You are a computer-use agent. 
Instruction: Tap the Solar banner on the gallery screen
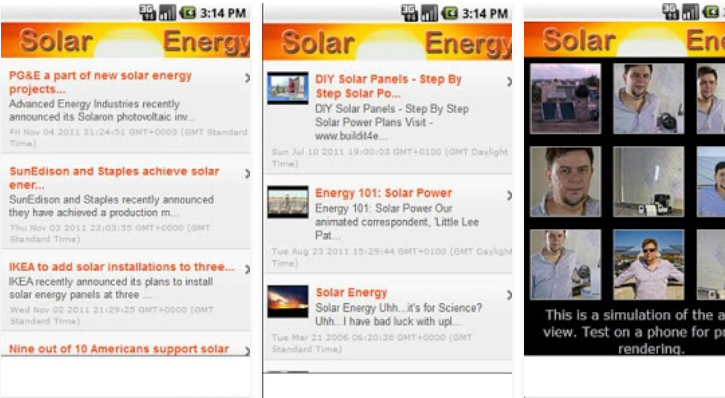tap(625, 40)
